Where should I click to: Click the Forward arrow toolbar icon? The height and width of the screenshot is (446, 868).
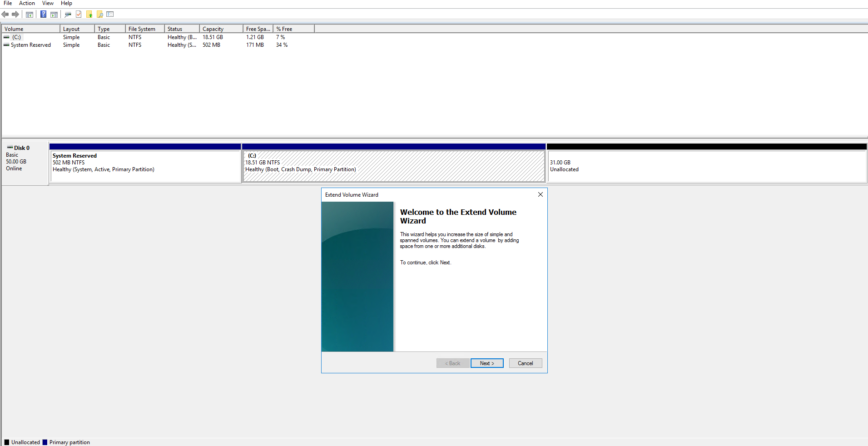click(x=15, y=14)
